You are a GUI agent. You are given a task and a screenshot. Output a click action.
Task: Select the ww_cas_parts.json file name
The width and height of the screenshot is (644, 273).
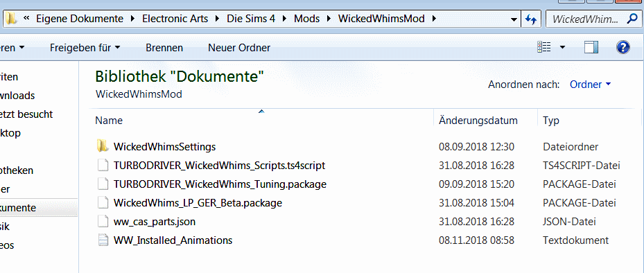(x=155, y=222)
